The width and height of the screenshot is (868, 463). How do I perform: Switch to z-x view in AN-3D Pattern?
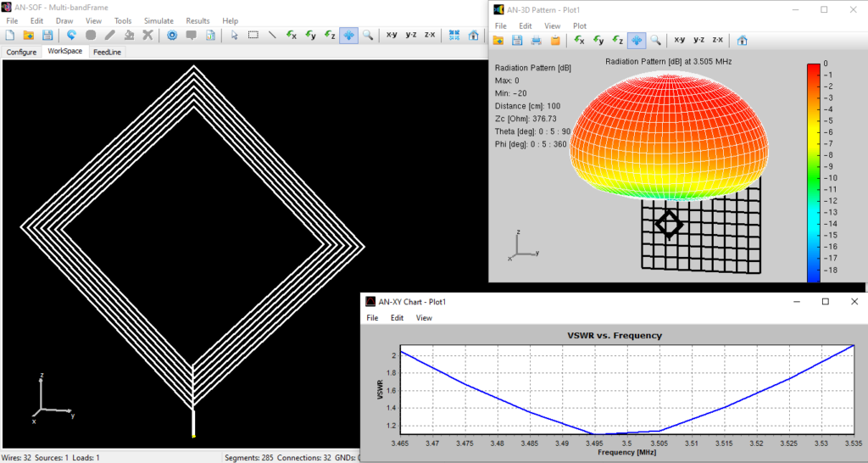point(717,40)
